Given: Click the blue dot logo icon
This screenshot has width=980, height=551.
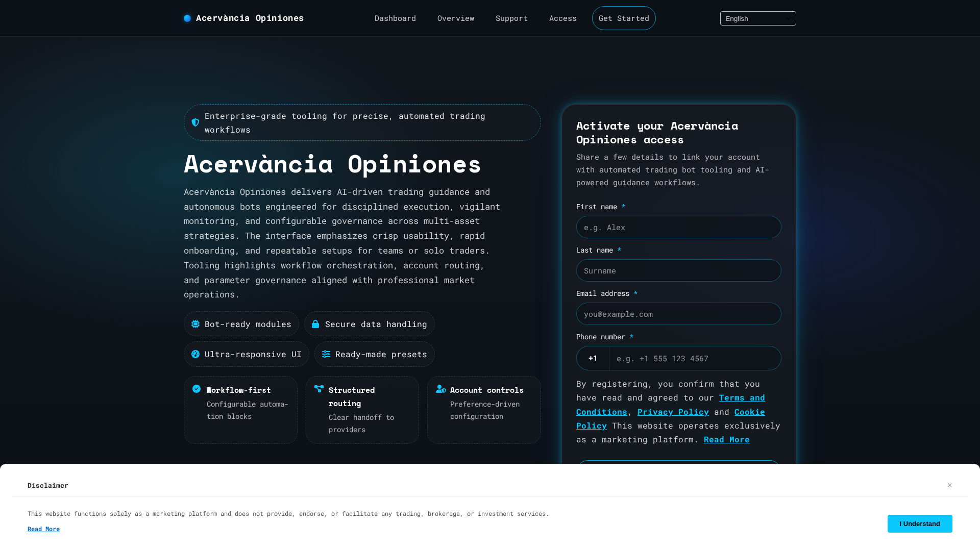Looking at the screenshot, I should click(x=187, y=18).
